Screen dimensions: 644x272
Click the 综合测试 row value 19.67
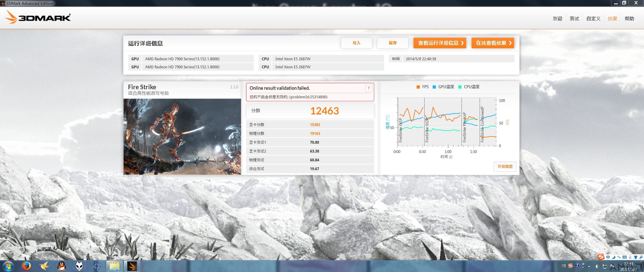click(x=314, y=169)
